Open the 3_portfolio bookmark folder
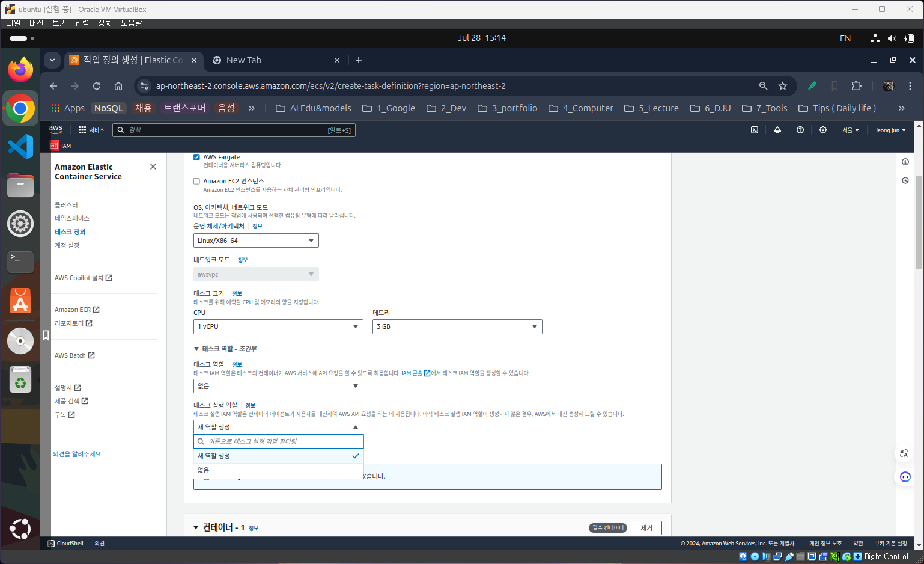 (508, 108)
